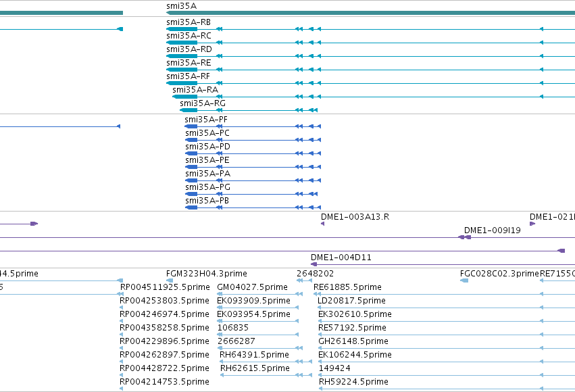The width and height of the screenshot is (575, 392).
Task: Select transcript smi35A-RE label
Action: click(189, 63)
